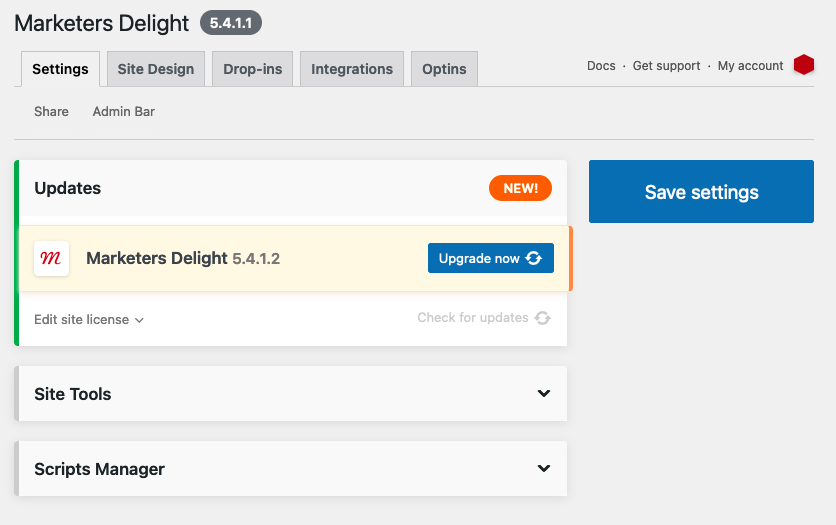Click Check for updates
This screenshot has height=525, width=836.
(484, 318)
